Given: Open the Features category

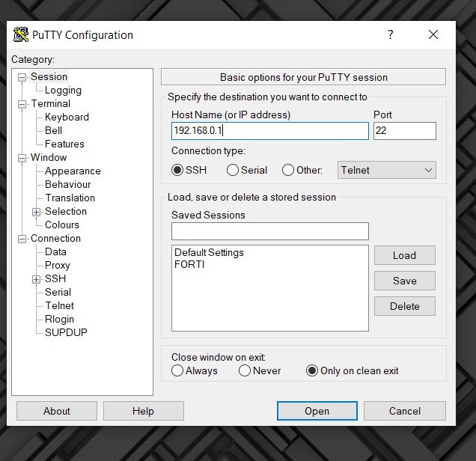Looking at the screenshot, I should click(64, 144).
